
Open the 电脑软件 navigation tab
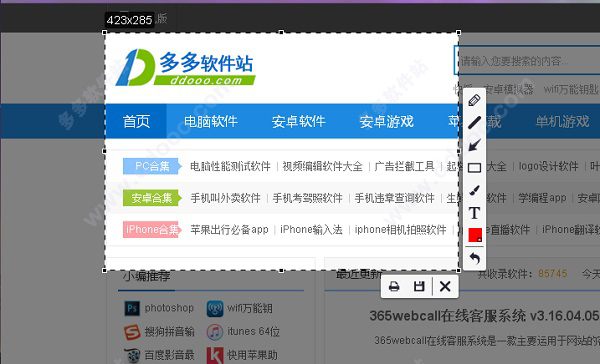211,121
